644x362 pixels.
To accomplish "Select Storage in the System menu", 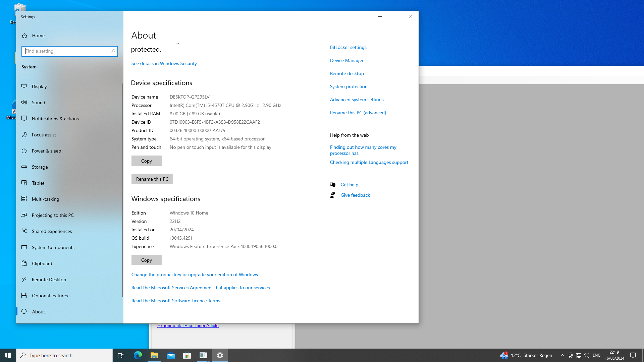I will [69, 167].
